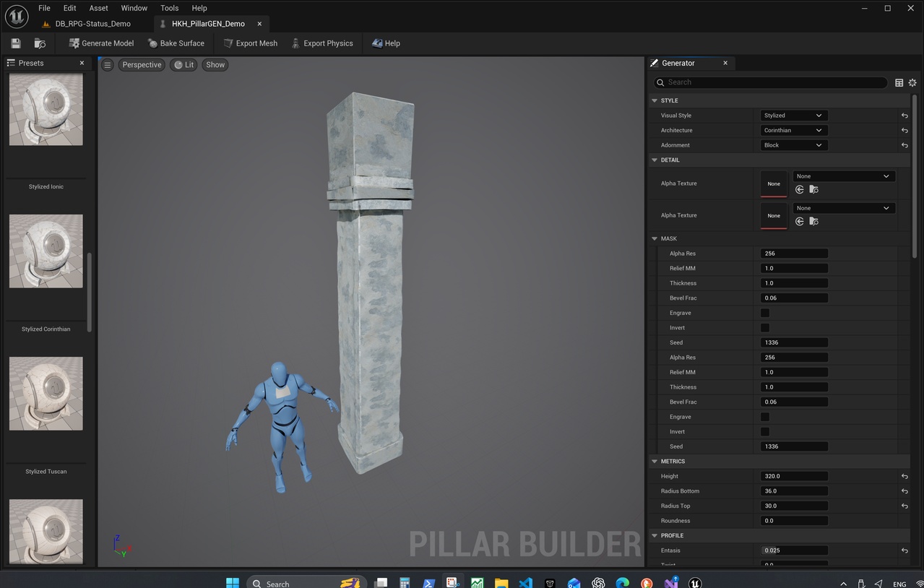
Task: Click the use-selected-asset arrow under second Alpha Texture
Action: [x=799, y=221]
